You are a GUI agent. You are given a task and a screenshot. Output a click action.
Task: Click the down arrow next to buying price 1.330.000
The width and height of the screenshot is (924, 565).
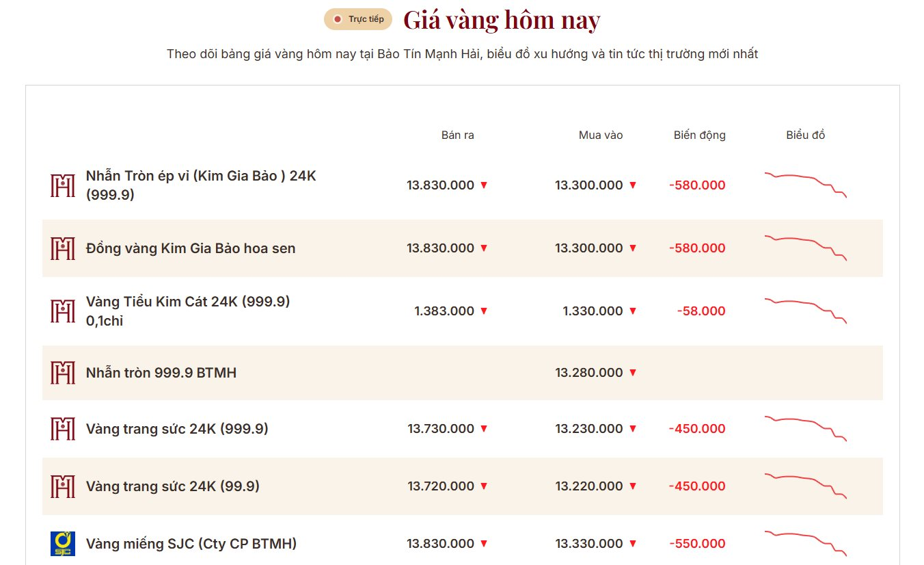tap(633, 311)
